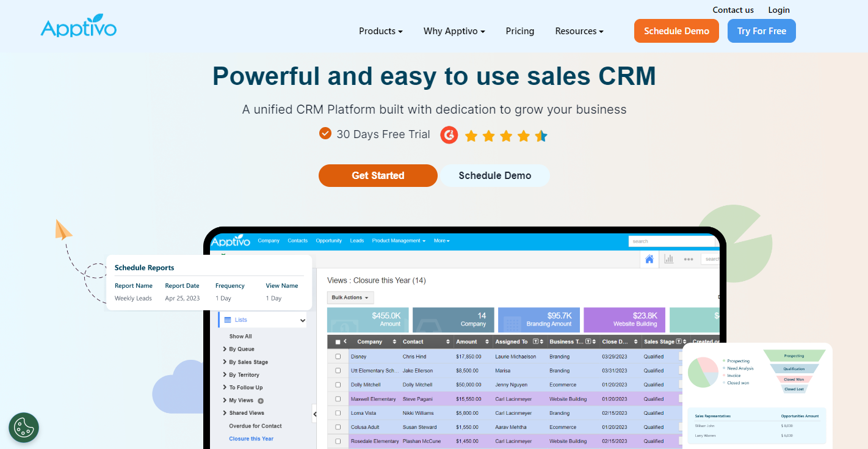Click the Assigned To filter icon

535,341
